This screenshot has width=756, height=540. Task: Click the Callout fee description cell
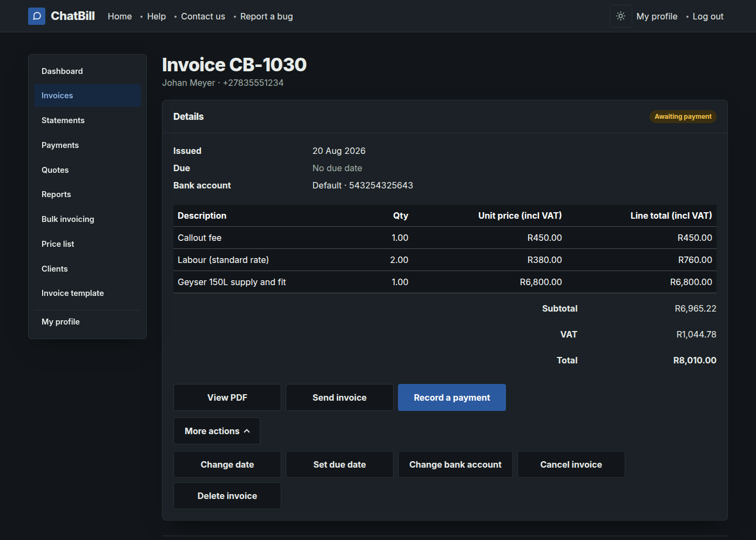200,238
